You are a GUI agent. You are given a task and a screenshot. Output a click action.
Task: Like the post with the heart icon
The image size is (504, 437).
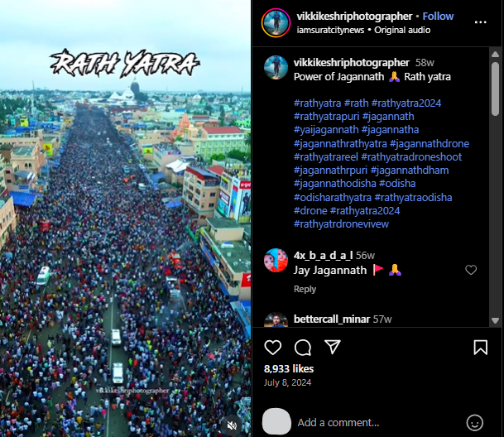coord(272,348)
